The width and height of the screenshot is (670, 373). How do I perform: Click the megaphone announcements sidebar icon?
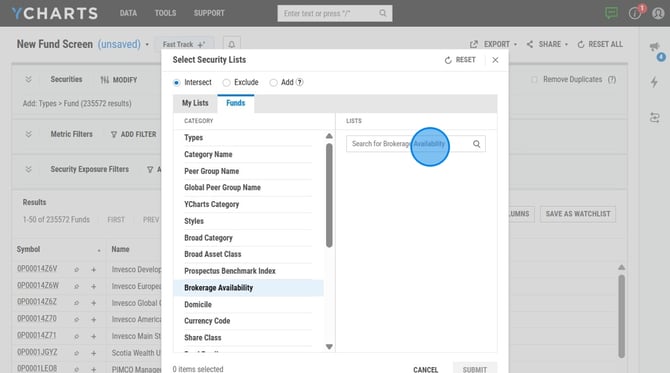point(654,47)
